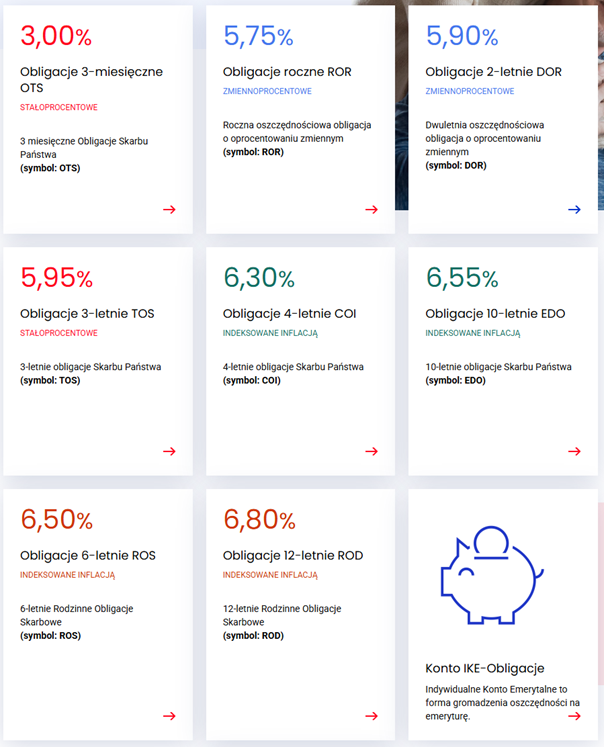Open the Konto IKE-Obligacje title
Viewport: 604px width, 747px height.
pyautogui.click(x=484, y=668)
